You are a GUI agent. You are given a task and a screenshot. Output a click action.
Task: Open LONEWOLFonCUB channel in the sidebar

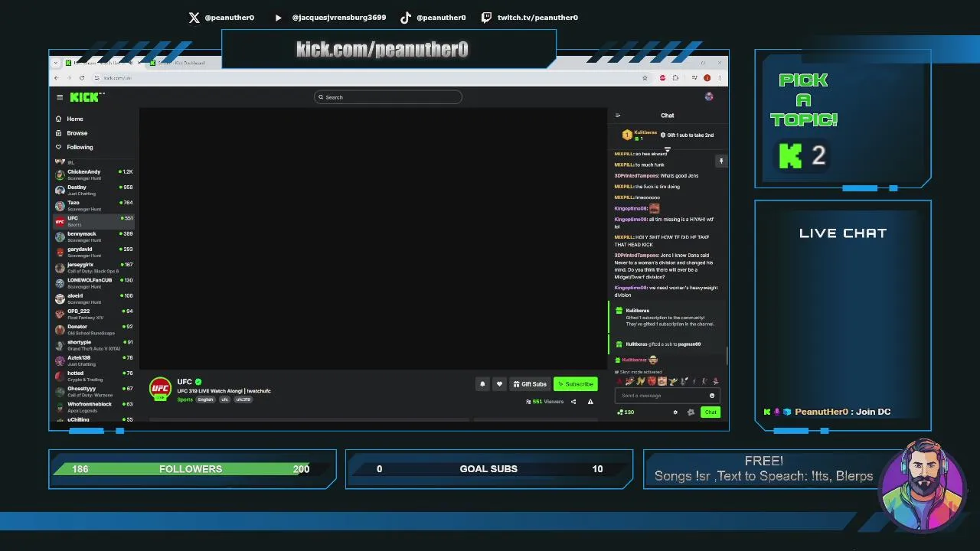(x=94, y=283)
